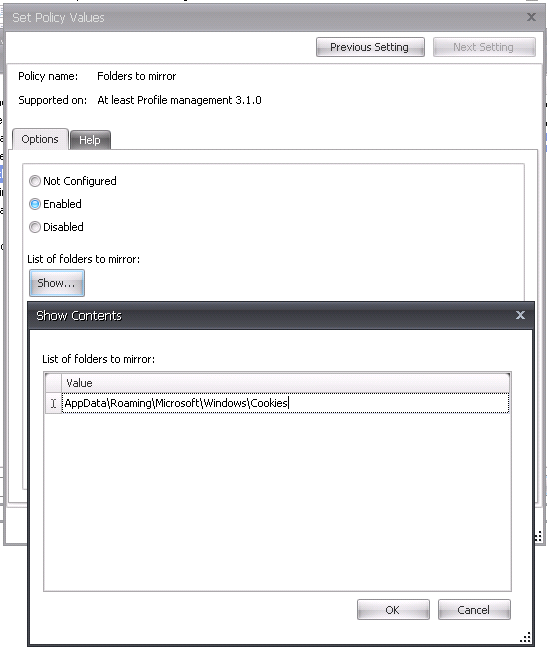
Task: Click the resize grip of Show Contents
Action: (x=525, y=637)
